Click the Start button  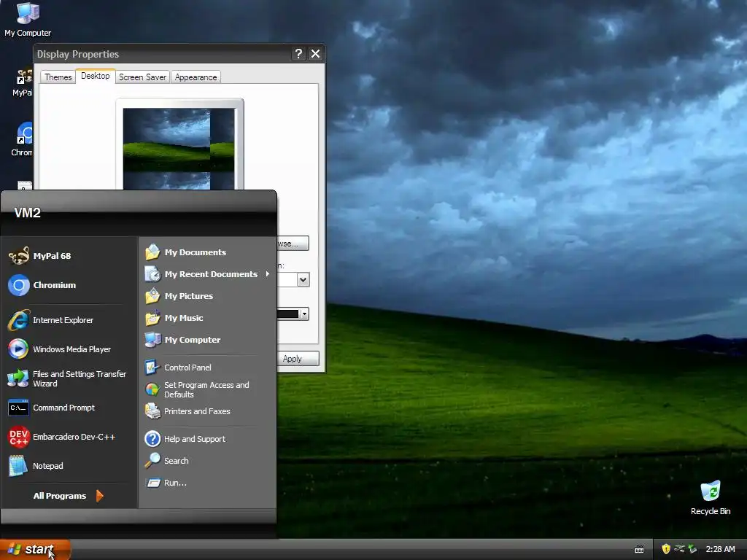[x=35, y=550]
